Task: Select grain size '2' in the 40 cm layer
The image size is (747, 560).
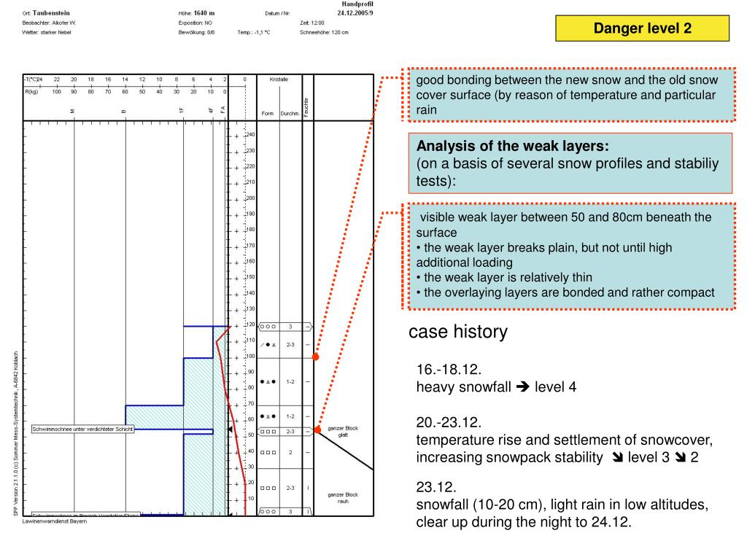Action: pos(290,452)
